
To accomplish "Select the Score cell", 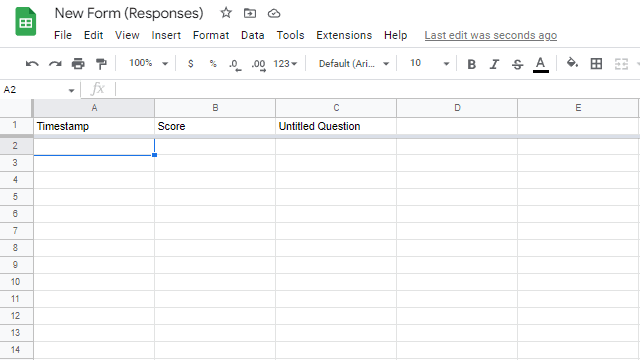I will click(x=215, y=126).
